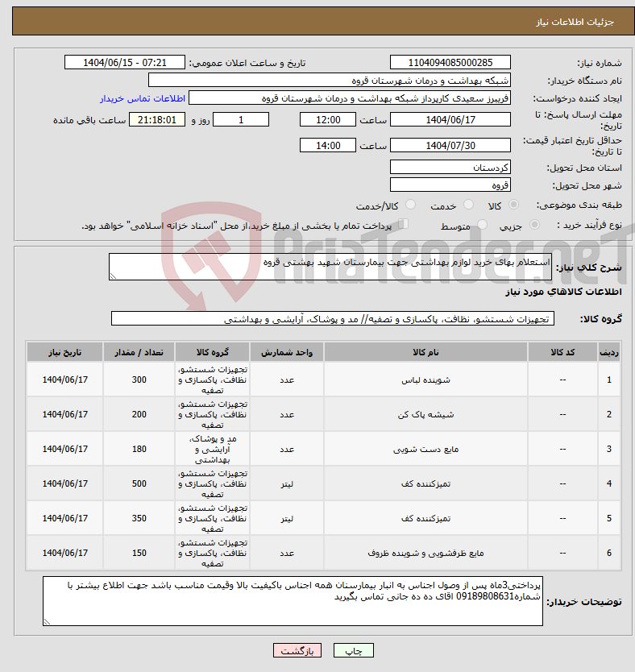Click the گروه کالا column header in table
The height and width of the screenshot is (672, 635).
[x=212, y=352]
